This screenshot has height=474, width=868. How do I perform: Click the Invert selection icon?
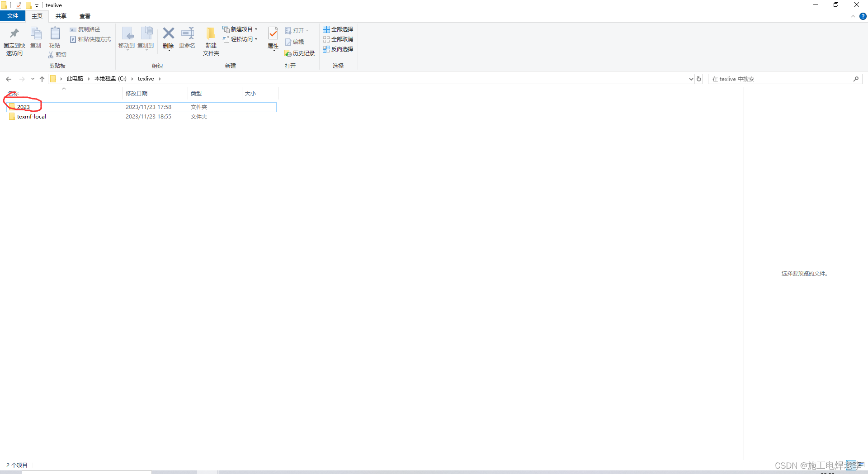coord(326,49)
